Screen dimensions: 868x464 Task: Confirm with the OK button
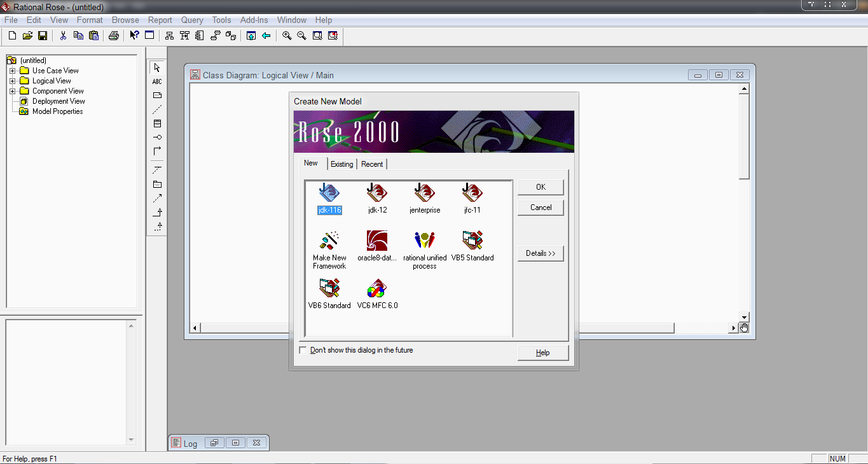coord(541,187)
